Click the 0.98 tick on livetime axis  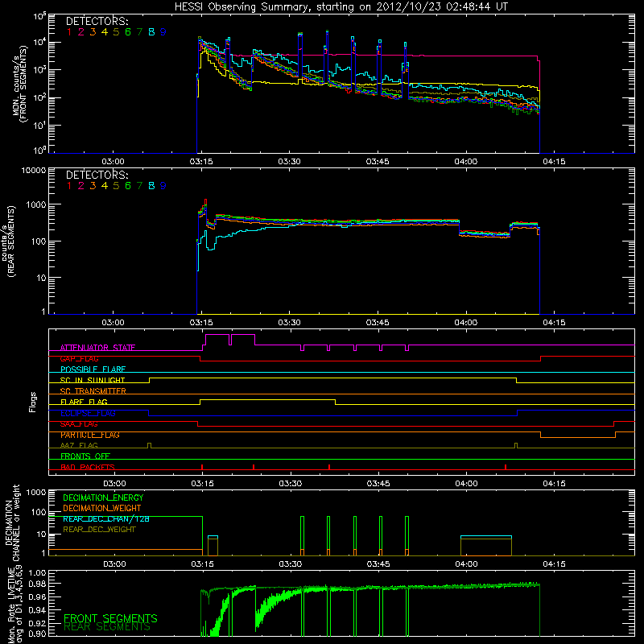click(x=38, y=584)
